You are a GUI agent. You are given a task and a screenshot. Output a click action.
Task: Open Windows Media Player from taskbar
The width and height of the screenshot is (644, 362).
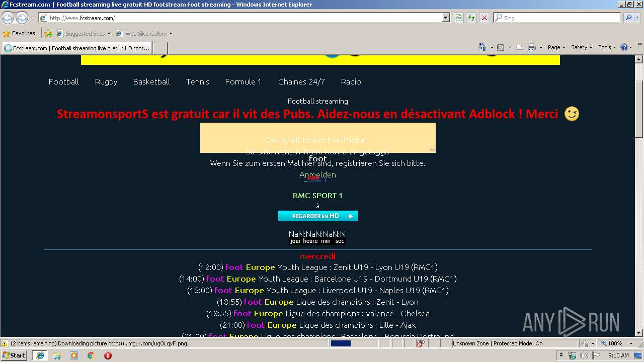[74, 355]
